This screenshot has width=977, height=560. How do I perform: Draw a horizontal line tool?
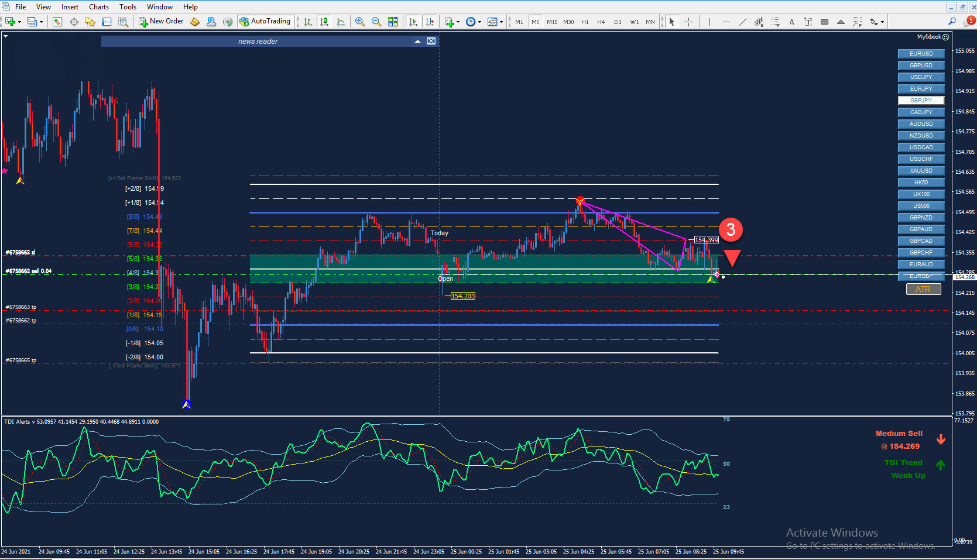(x=726, y=22)
